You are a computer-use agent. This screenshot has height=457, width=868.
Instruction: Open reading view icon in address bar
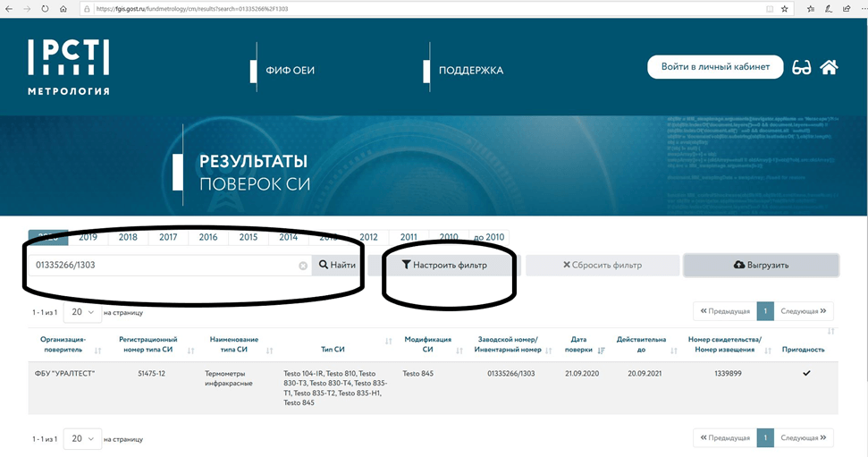[770, 9]
